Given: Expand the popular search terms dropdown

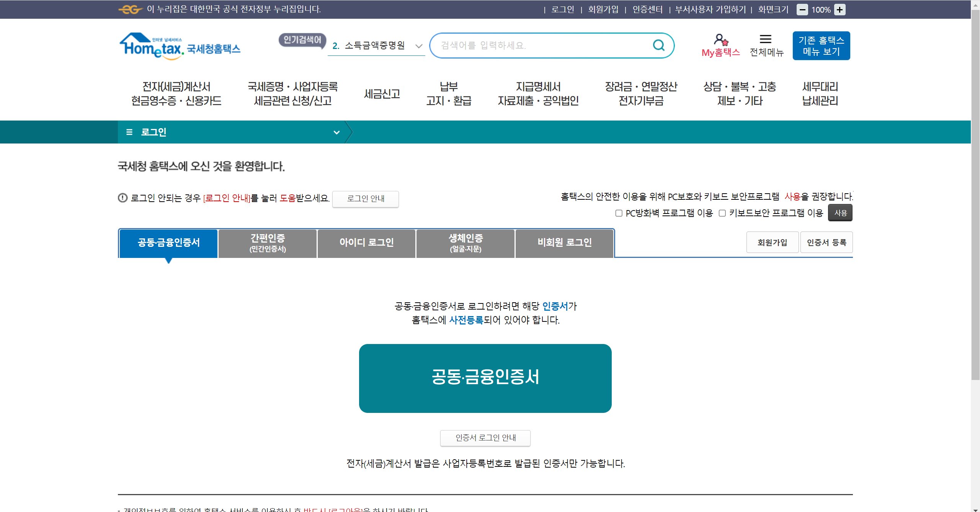Looking at the screenshot, I should point(419,46).
